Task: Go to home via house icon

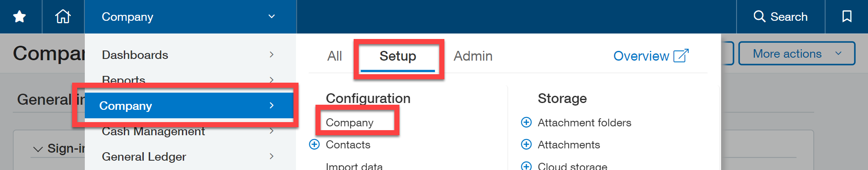Action: pos(63,17)
